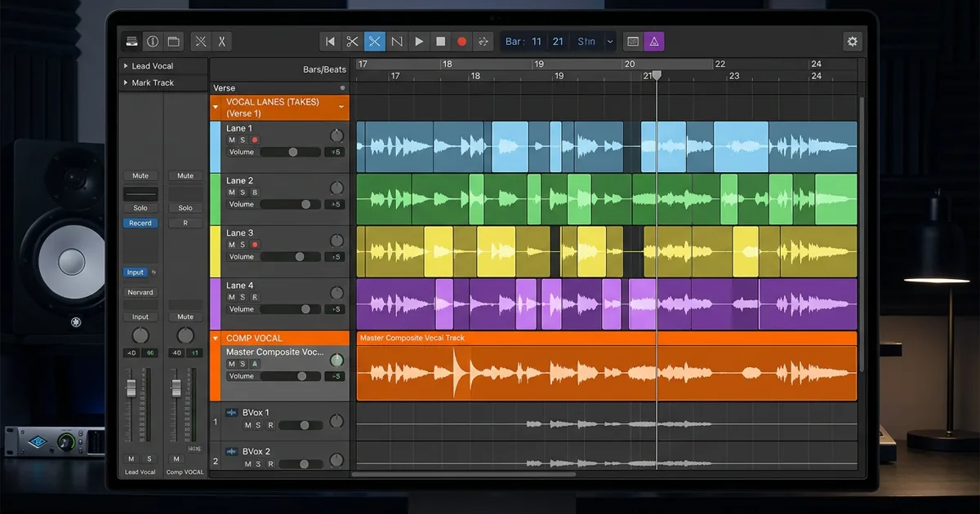
Task: Click the Lane 4 pan knob
Action: coord(336,293)
